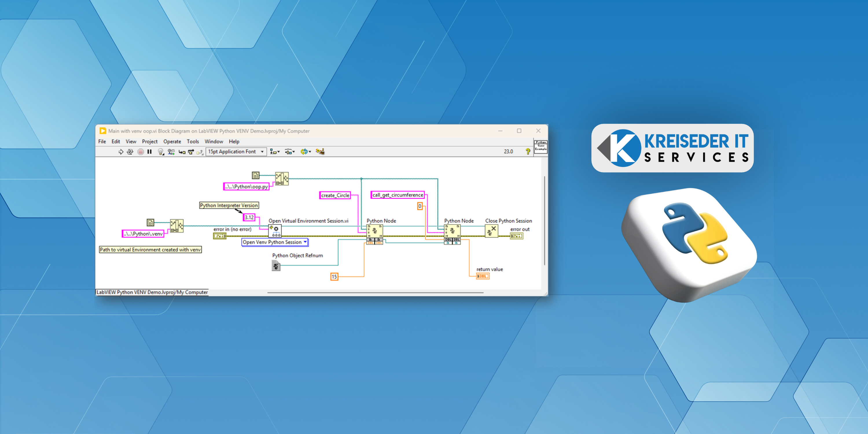Open the Tools menu
This screenshot has height=434, width=868.
click(193, 141)
